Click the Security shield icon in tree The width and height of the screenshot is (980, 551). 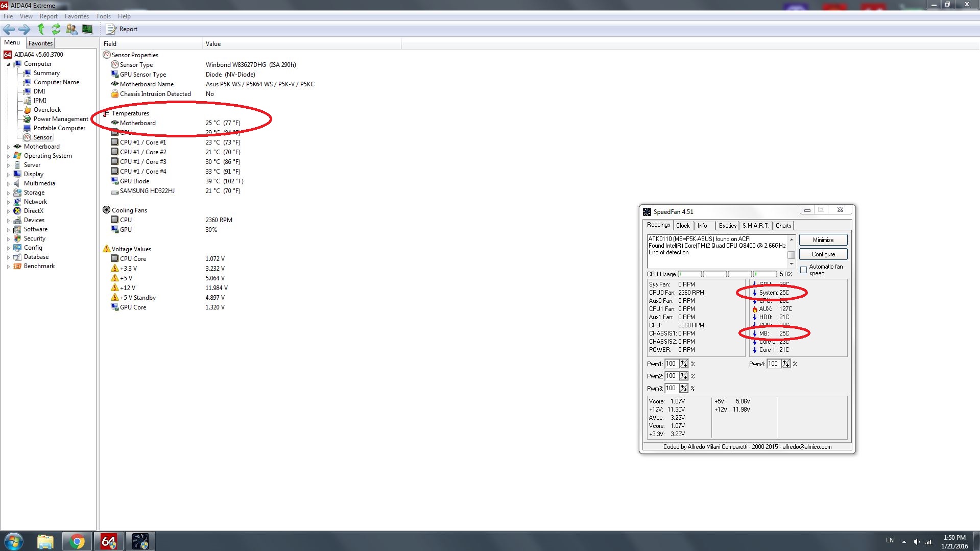[x=17, y=238]
